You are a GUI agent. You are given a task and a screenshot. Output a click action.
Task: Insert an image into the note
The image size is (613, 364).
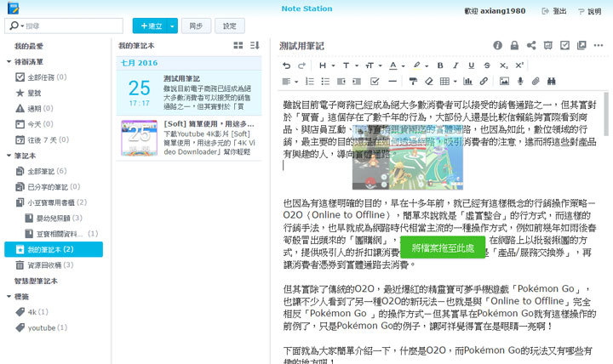[x=504, y=82]
